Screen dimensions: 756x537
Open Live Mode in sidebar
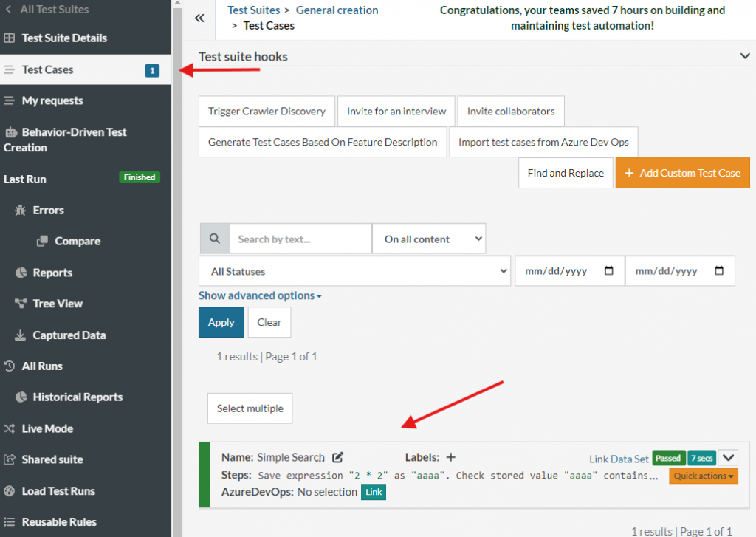[47, 428]
